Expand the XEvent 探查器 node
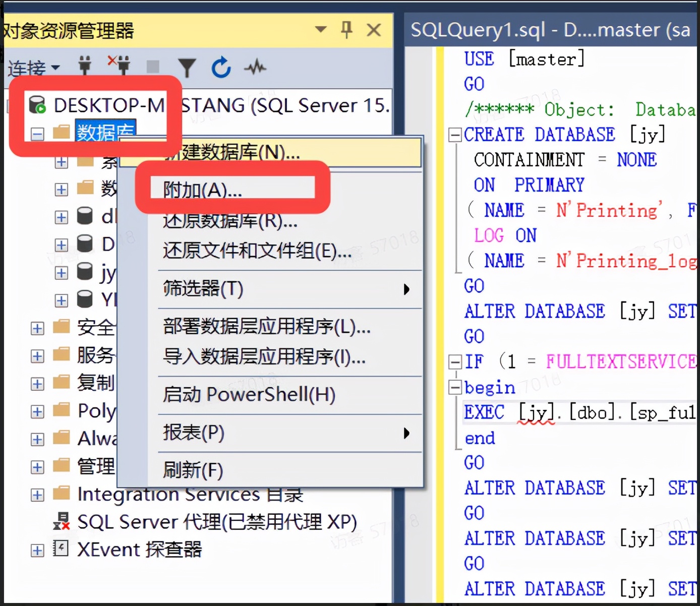Screen dimensions: 700x606 coord(37,551)
